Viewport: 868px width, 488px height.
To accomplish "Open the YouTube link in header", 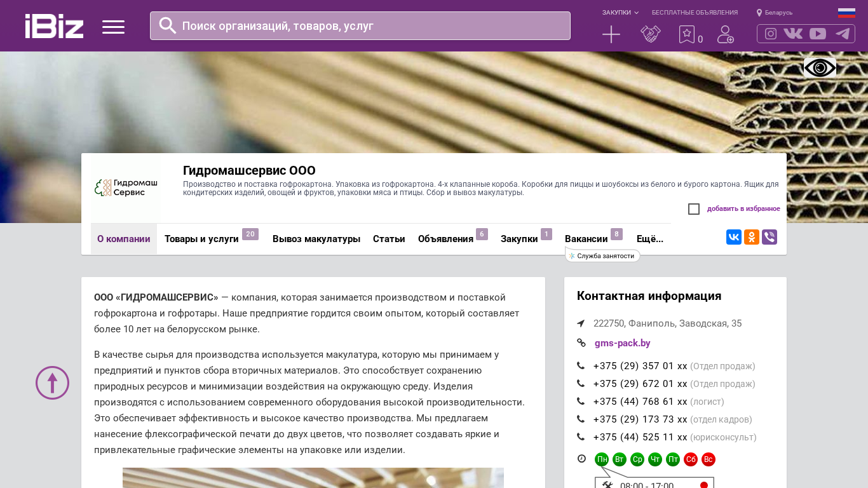I will point(818,34).
